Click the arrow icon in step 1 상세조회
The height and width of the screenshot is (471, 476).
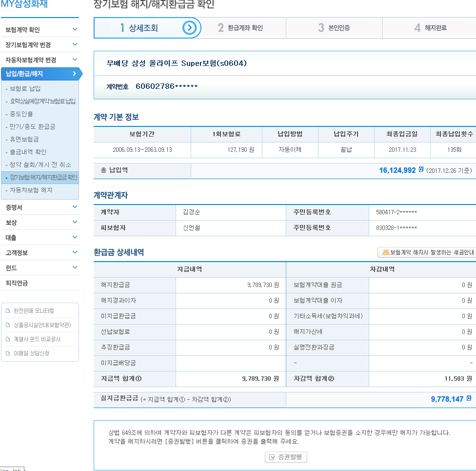189,28
